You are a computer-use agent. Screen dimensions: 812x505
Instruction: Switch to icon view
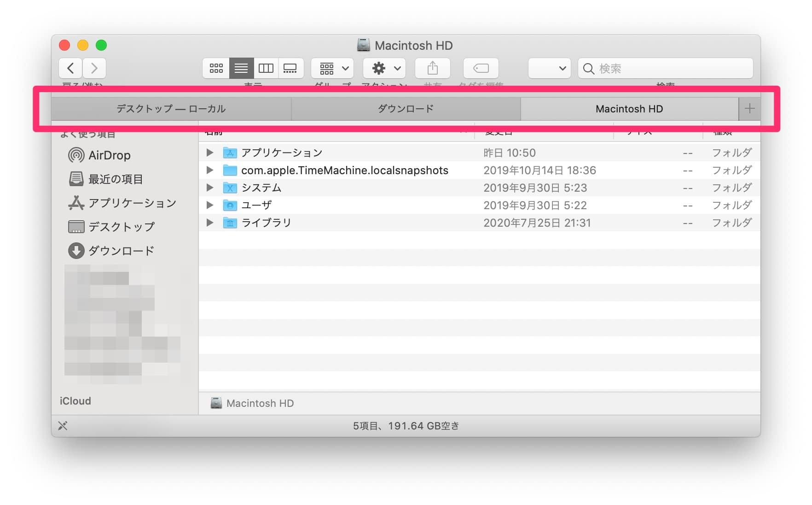[x=216, y=68]
